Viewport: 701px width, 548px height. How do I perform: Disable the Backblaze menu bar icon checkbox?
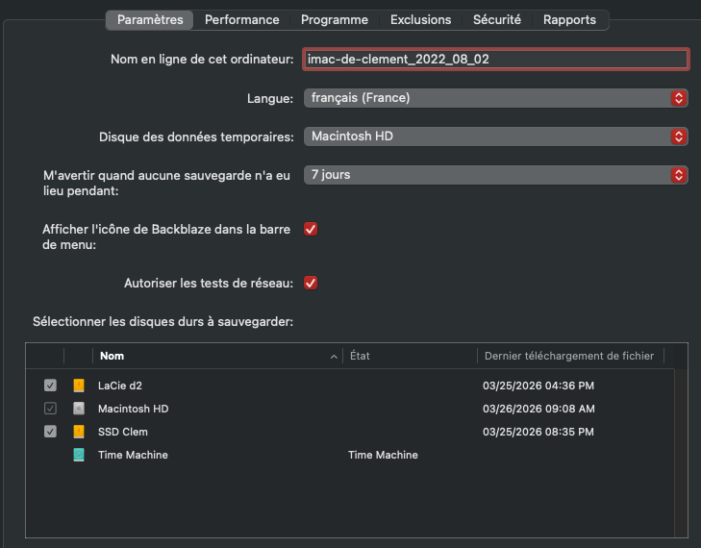(x=310, y=229)
